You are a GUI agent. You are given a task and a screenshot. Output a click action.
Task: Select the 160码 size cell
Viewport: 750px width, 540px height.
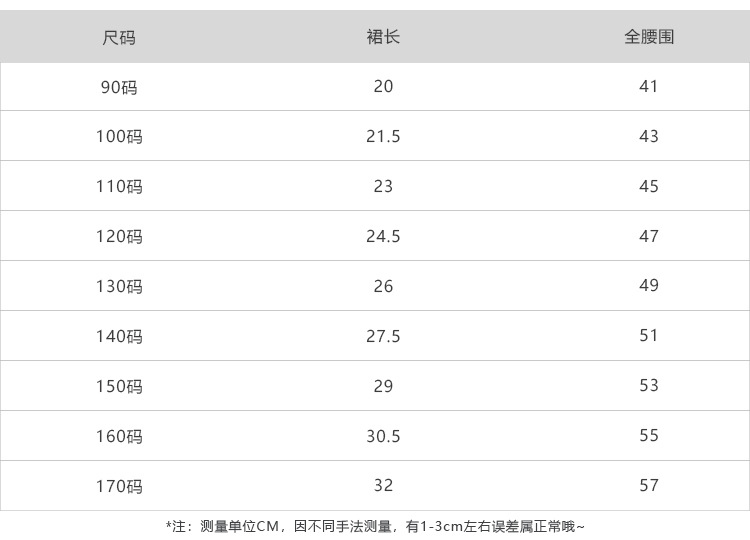[119, 437]
